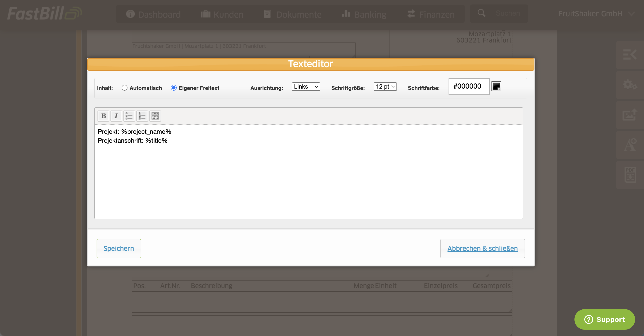Click the Art.Nr. column header

tap(170, 286)
